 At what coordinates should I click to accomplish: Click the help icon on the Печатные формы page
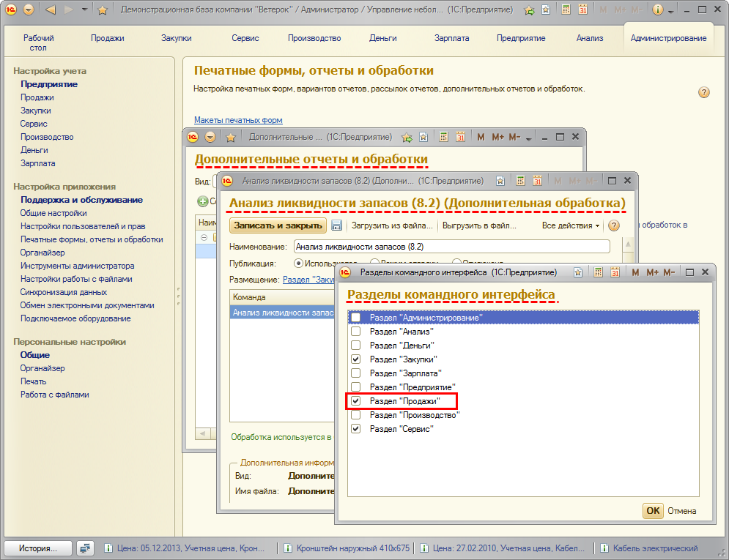(x=703, y=92)
